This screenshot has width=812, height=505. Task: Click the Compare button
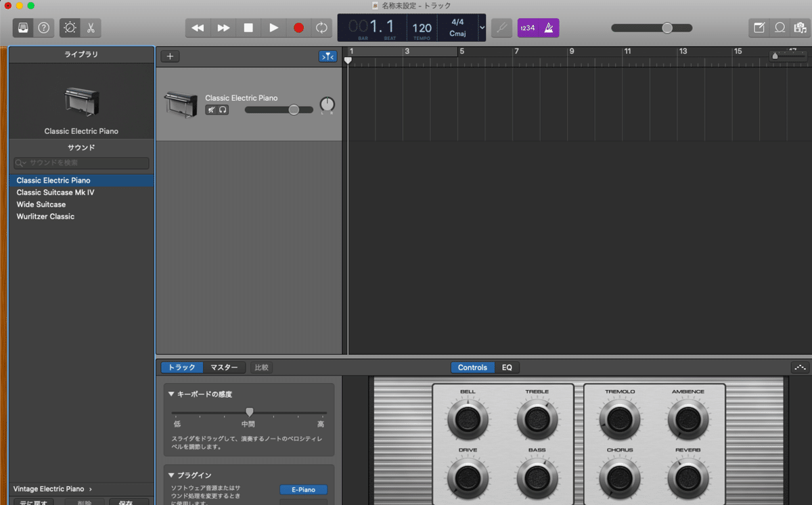click(x=261, y=368)
